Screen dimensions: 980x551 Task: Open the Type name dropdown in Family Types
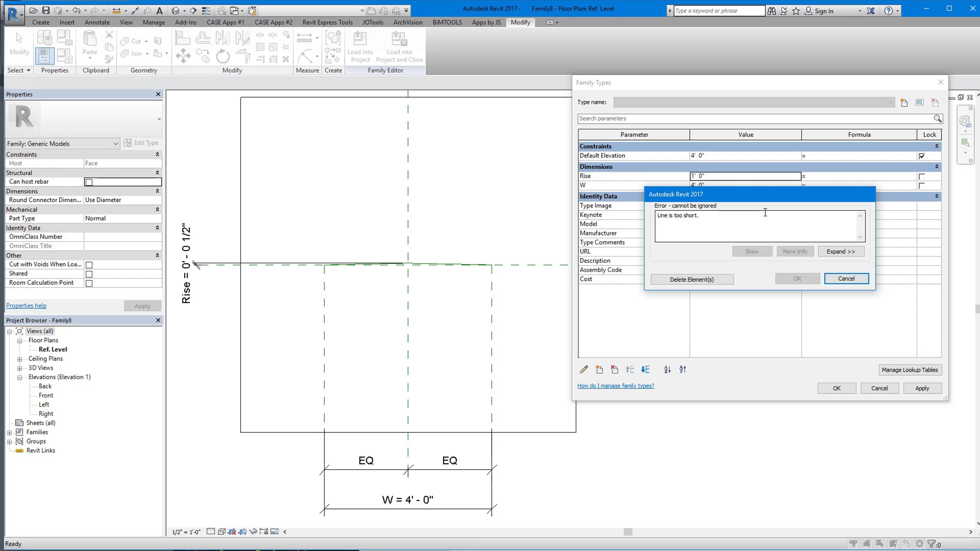point(754,102)
